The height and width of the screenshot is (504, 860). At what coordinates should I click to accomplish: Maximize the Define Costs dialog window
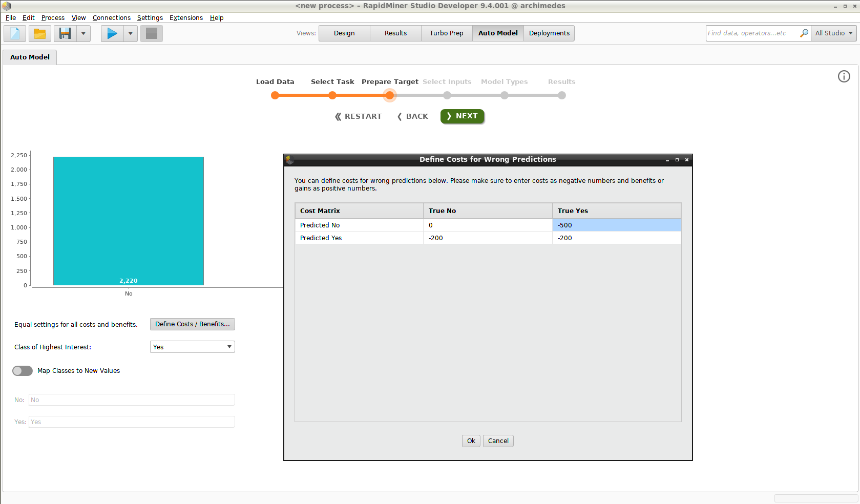click(x=677, y=160)
